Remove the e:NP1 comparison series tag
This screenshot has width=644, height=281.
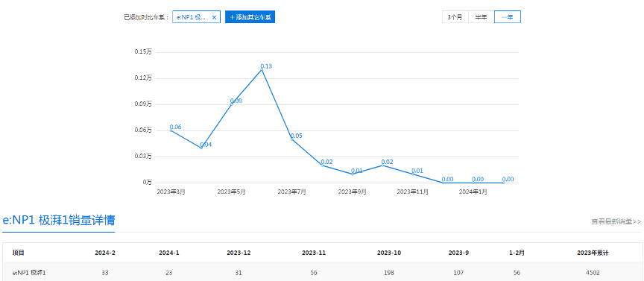coord(214,17)
